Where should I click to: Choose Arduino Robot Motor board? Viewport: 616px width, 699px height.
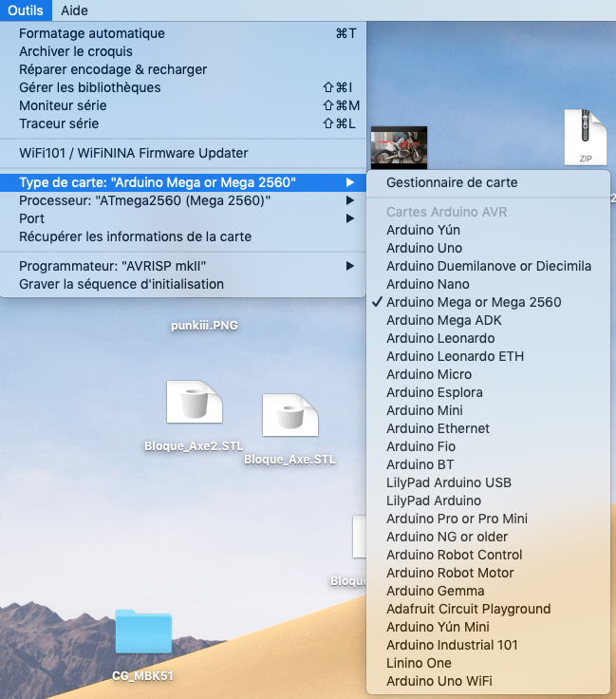coord(488,573)
